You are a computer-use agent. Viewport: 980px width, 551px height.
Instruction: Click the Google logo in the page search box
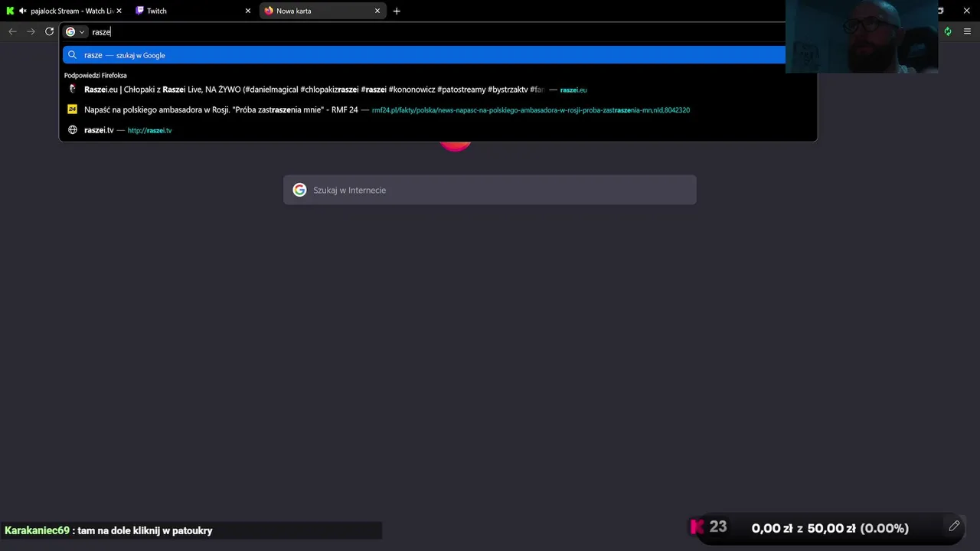coord(300,190)
